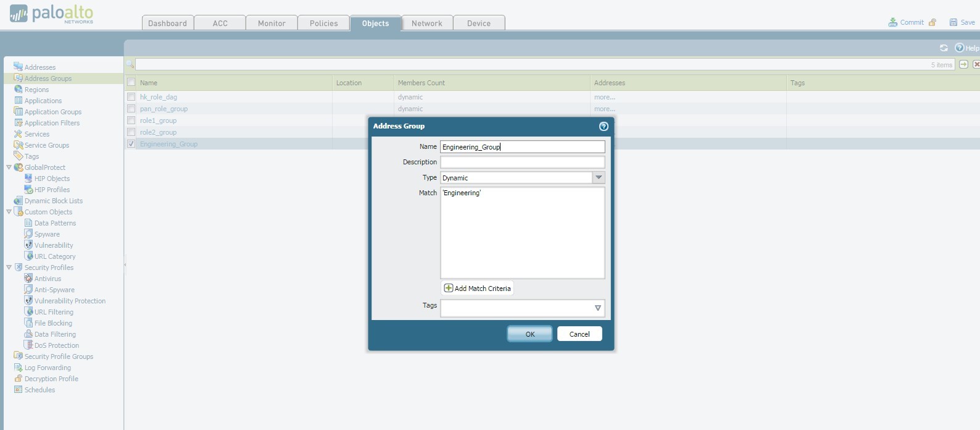Toggle the select-all checkbox in table header

point(131,82)
